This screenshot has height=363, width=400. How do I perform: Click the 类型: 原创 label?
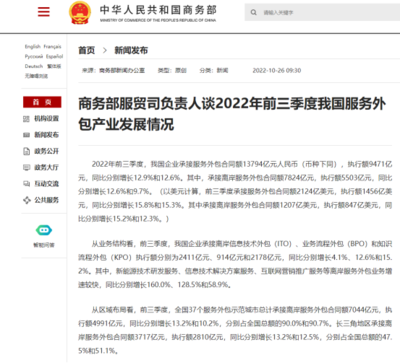(x=172, y=70)
